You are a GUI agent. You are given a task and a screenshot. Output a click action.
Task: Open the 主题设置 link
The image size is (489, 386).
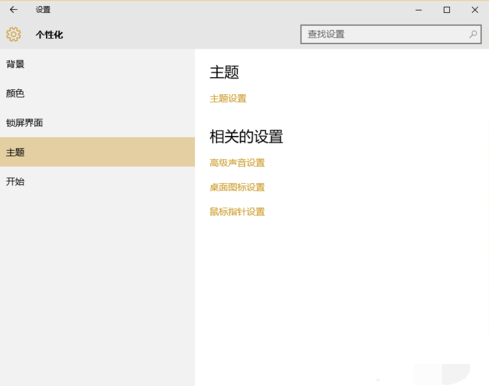(228, 99)
